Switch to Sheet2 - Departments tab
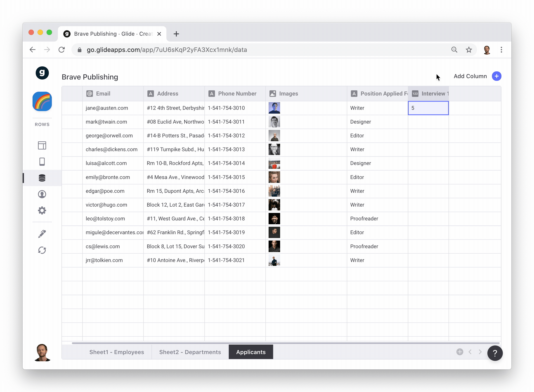The width and height of the screenshot is (534, 392). pos(190,352)
